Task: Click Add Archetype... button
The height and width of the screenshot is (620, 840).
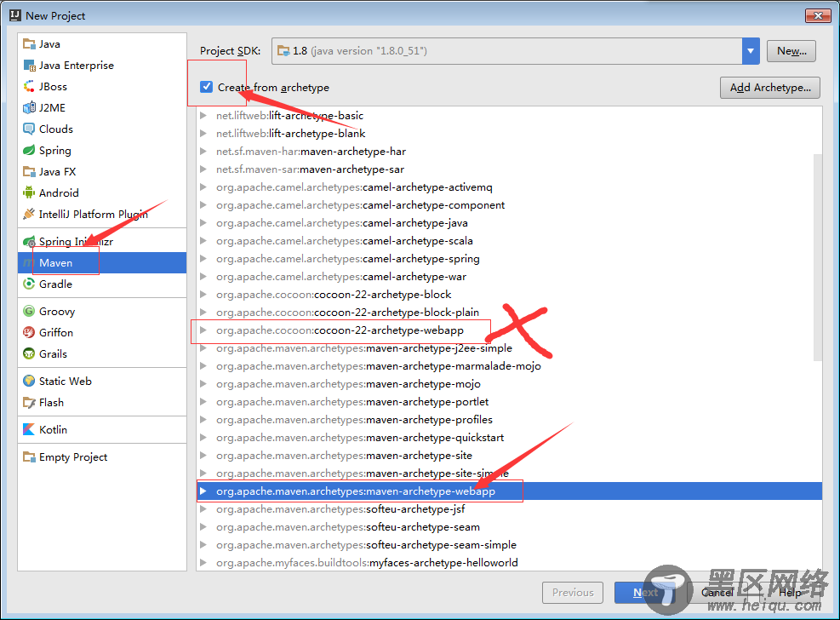Action: click(770, 88)
